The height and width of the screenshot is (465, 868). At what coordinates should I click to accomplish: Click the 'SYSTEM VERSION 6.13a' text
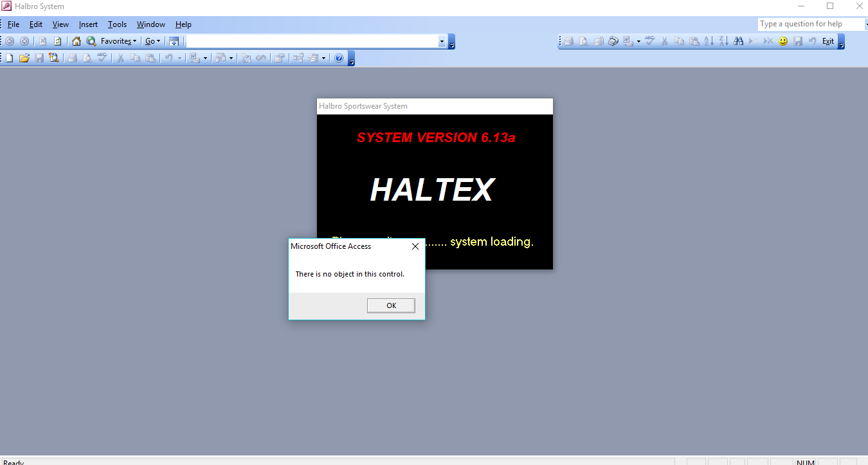[x=436, y=138]
